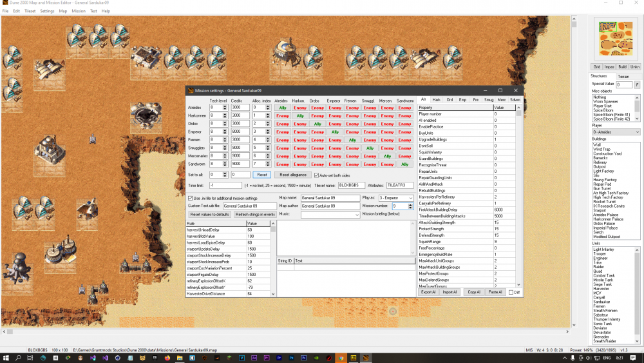Click the Dune 2000 editor taskbar icon
The height and width of the screenshot is (363, 644).
366,358
